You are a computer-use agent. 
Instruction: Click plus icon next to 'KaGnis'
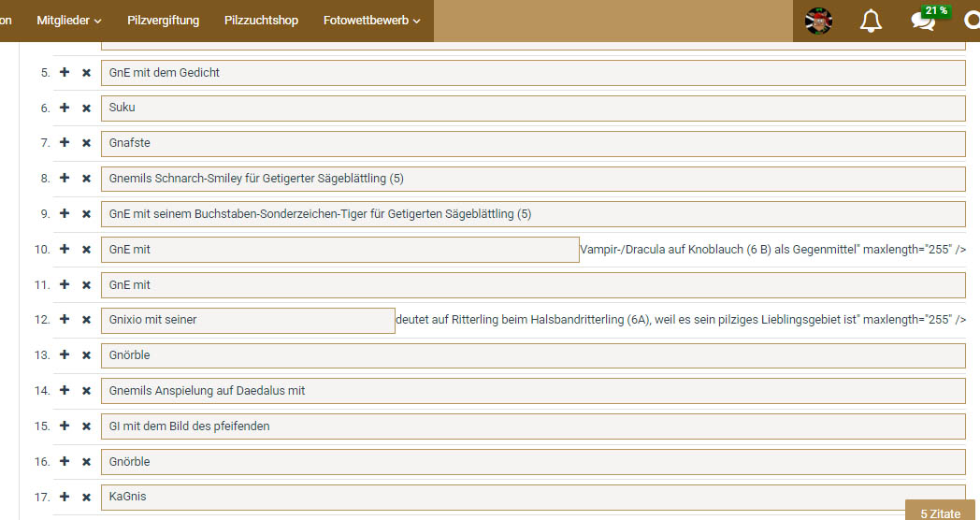65,497
